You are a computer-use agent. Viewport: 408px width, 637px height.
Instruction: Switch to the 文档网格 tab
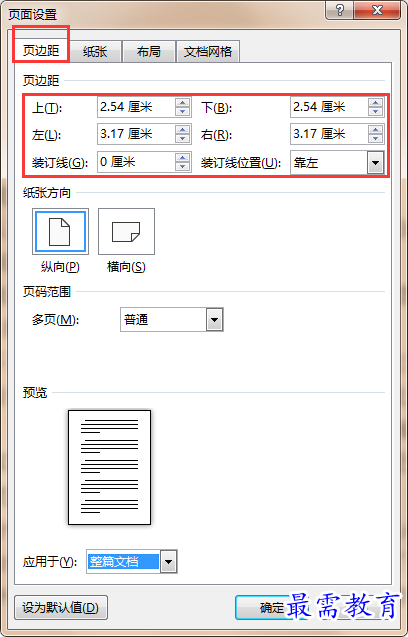click(208, 52)
